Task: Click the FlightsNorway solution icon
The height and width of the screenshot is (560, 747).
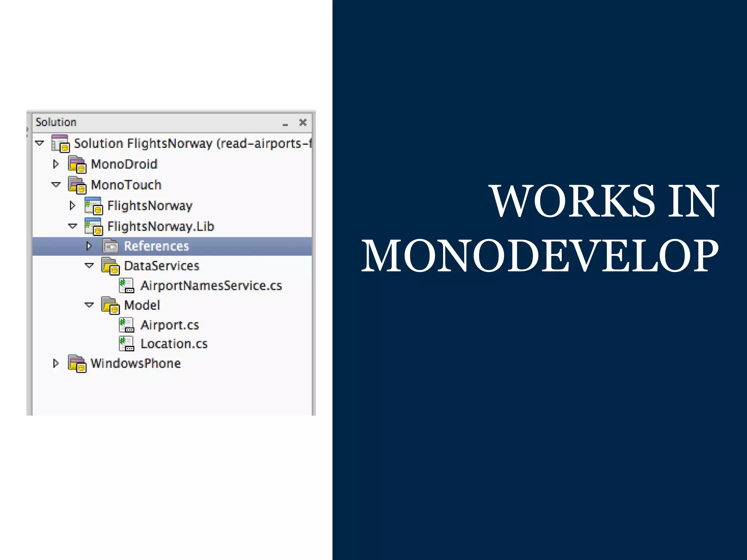Action: [60, 143]
